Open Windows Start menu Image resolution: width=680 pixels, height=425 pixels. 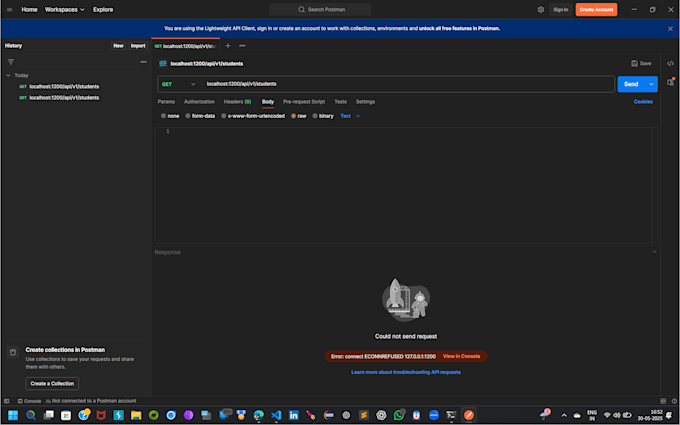coord(13,415)
